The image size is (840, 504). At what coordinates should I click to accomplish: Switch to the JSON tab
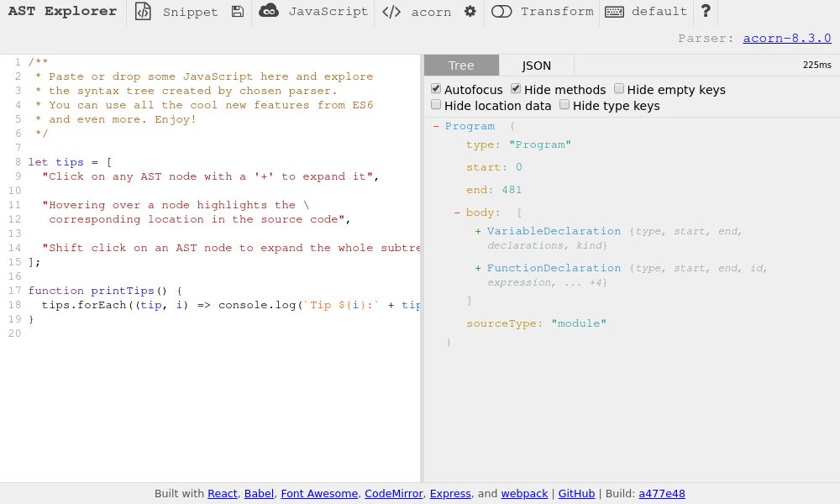(x=536, y=65)
